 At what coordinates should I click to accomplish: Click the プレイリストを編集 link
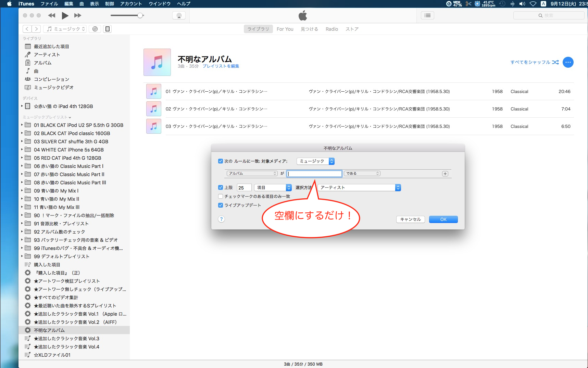221,66
